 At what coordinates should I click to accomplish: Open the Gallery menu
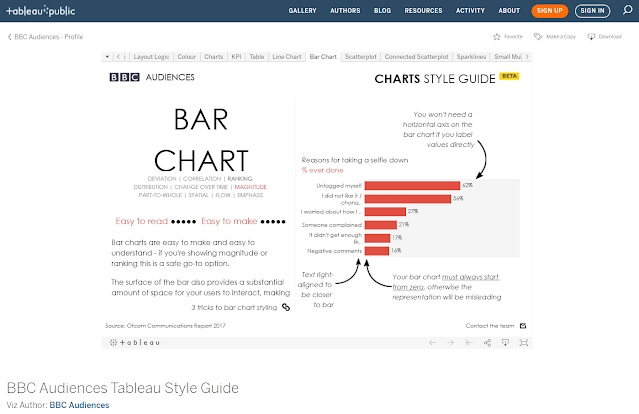(302, 11)
